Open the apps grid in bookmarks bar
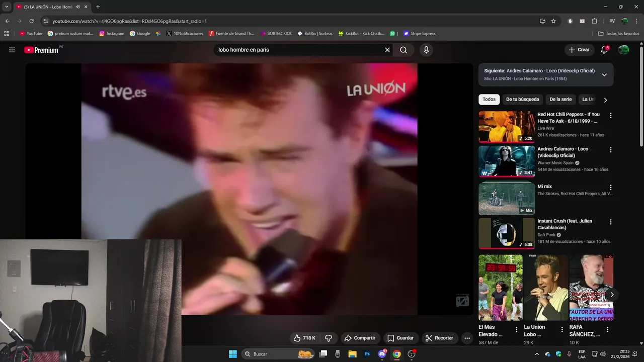This screenshot has height=362, width=644. coord(7,34)
